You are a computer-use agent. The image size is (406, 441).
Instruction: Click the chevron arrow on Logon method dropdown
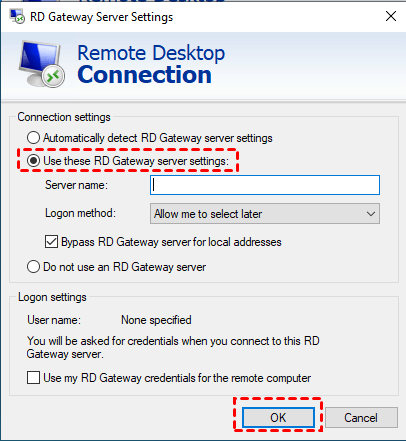pyautogui.click(x=371, y=214)
